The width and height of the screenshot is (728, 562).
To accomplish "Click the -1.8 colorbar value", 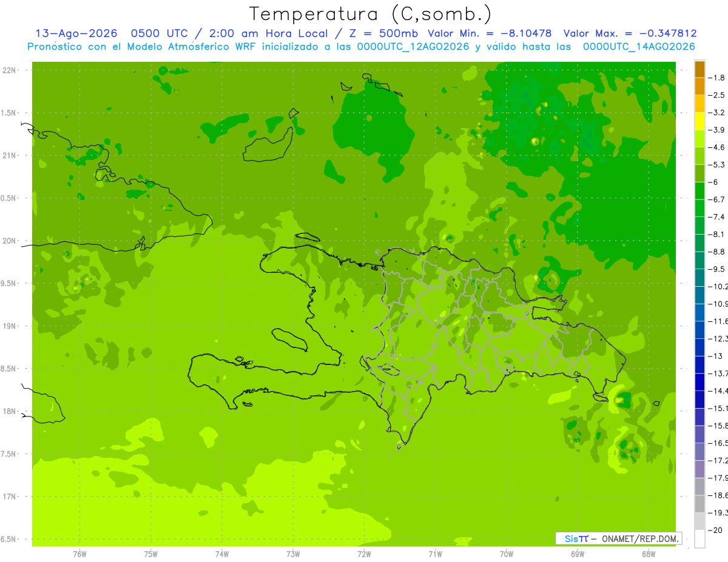I will point(716,78).
